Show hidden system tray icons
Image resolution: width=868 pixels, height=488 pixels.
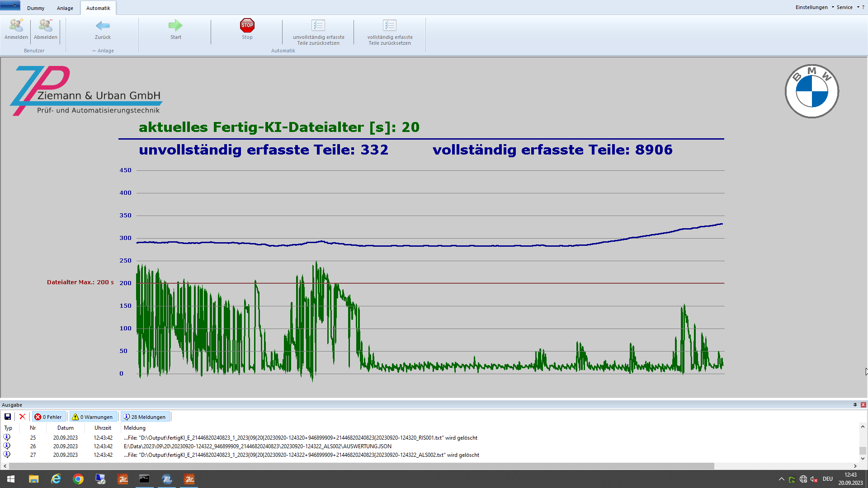781,479
